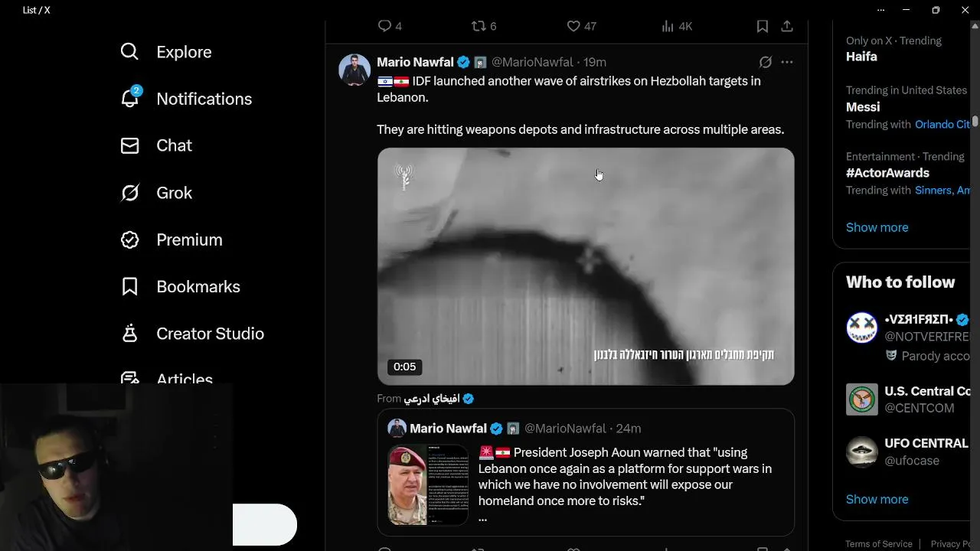The image size is (980, 551).
Task: Click the CENTCOM account avatar
Action: [x=862, y=399]
